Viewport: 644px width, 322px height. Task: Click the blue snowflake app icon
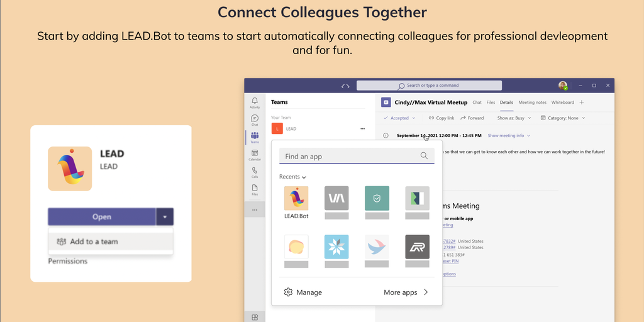pos(336,247)
